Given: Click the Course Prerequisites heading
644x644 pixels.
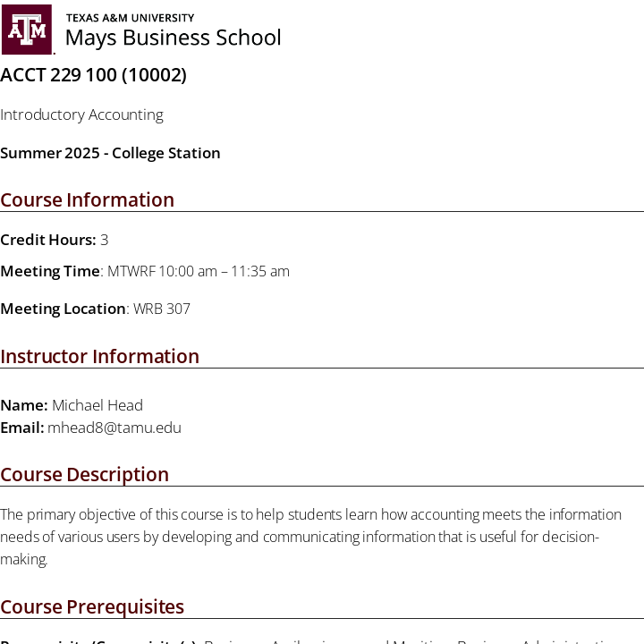Looking at the screenshot, I should [92, 607].
